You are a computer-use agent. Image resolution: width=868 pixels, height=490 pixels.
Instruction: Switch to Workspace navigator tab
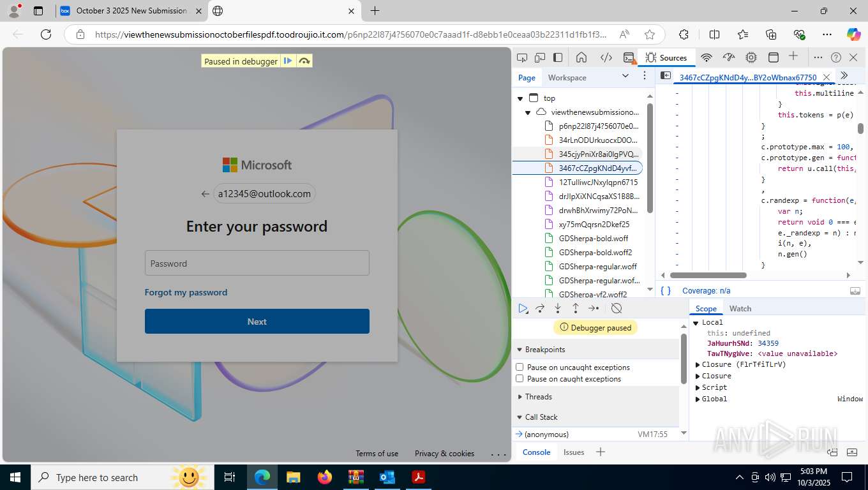coord(567,77)
